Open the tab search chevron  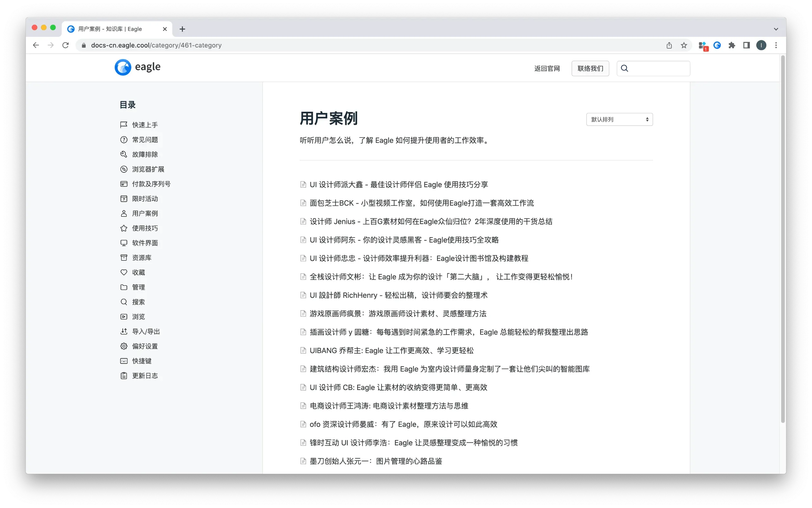[x=776, y=29]
